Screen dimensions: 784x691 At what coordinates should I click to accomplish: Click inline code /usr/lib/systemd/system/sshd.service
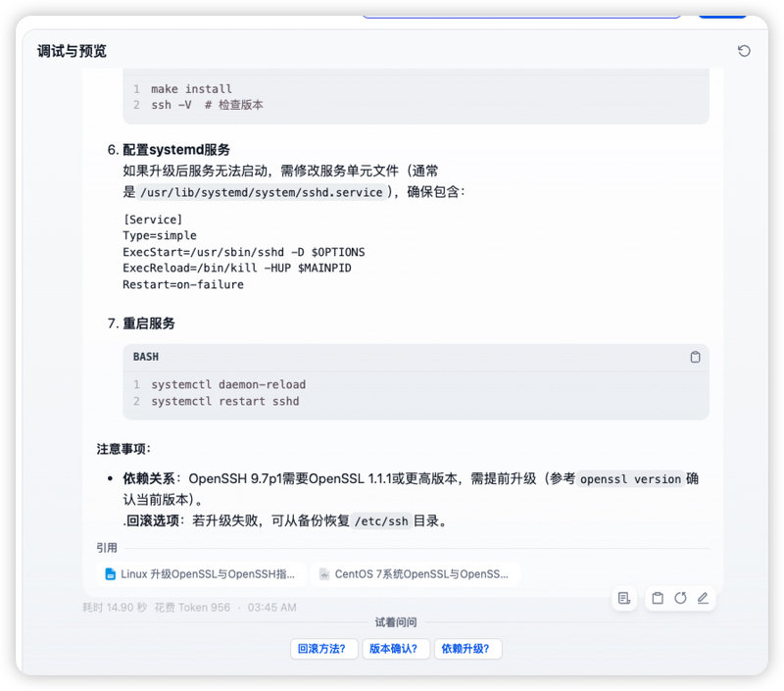(x=261, y=192)
